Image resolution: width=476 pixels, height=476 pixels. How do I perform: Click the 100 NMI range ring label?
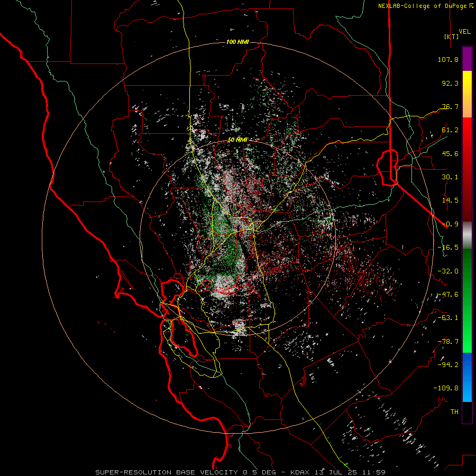[237, 42]
